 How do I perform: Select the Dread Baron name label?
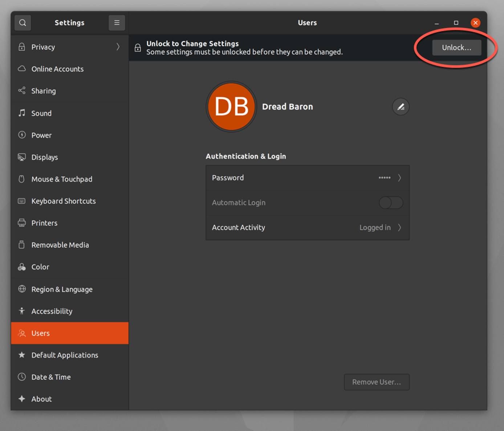click(288, 106)
